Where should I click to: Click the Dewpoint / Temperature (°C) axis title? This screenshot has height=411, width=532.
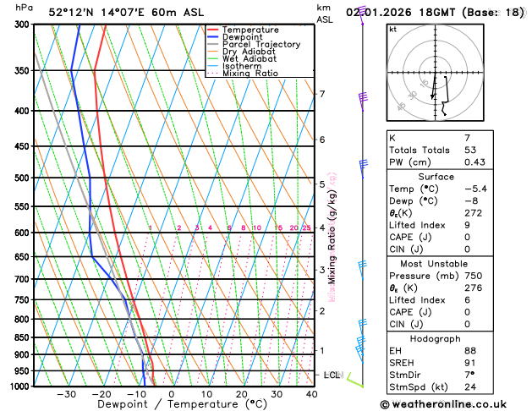point(182,404)
